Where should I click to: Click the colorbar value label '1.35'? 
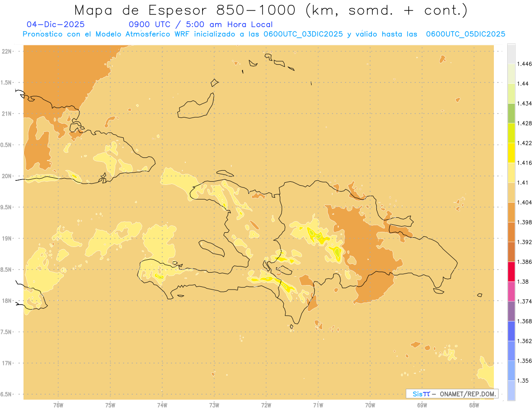523,380
